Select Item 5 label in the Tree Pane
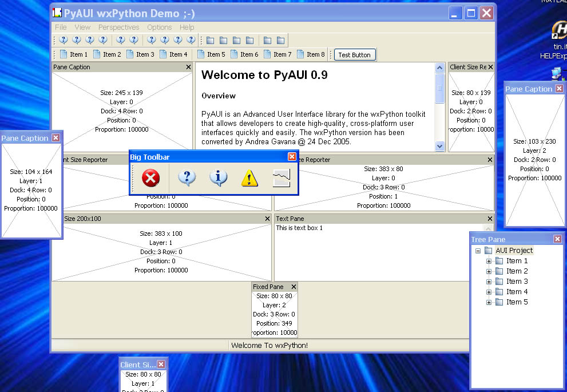567x392 pixels. (517, 302)
